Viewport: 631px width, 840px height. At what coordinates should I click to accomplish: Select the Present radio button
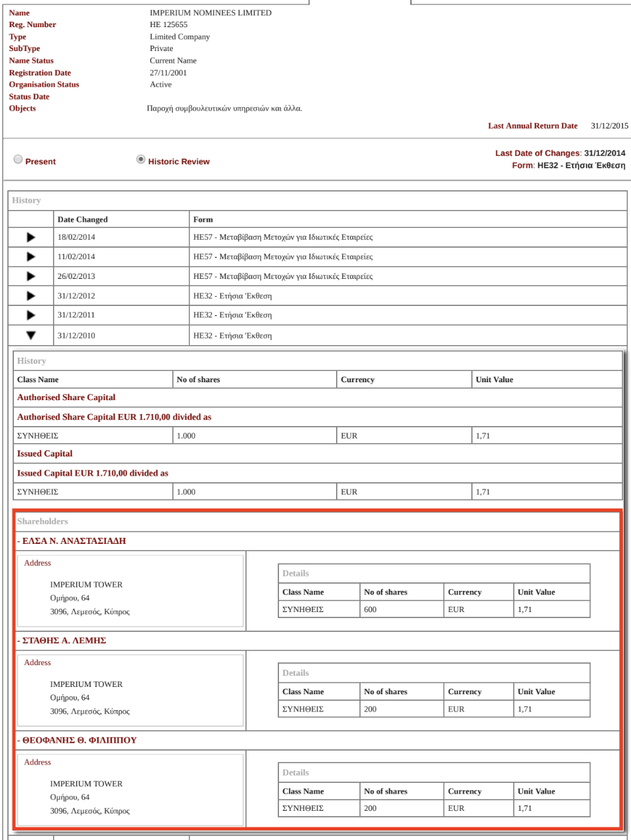(x=18, y=160)
